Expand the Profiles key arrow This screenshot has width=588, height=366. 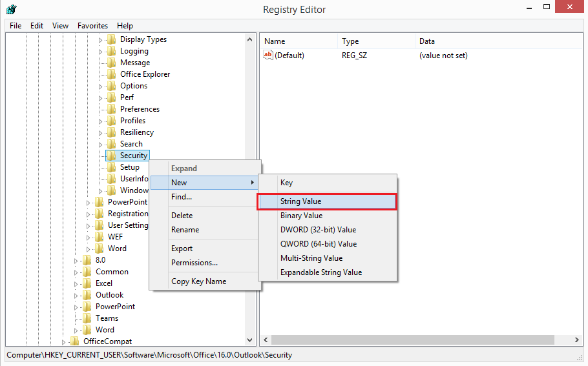pyautogui.click(x=100, y=121)
